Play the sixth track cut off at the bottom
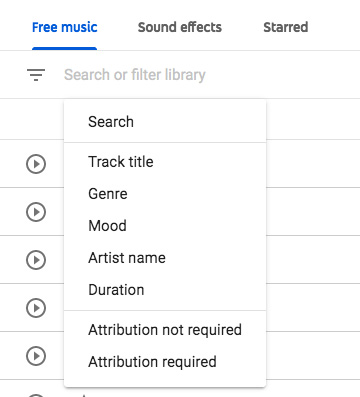Viewport: 360px width, 397px height. click(x=36, y=395)
